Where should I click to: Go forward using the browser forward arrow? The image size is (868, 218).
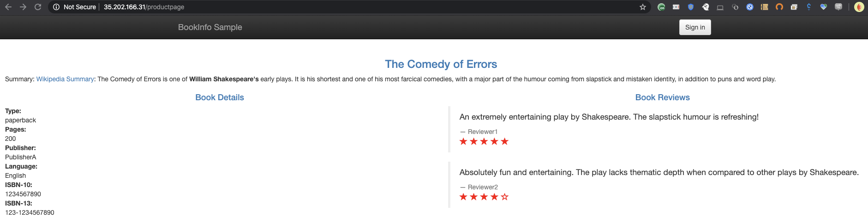[x=23, y=7]
